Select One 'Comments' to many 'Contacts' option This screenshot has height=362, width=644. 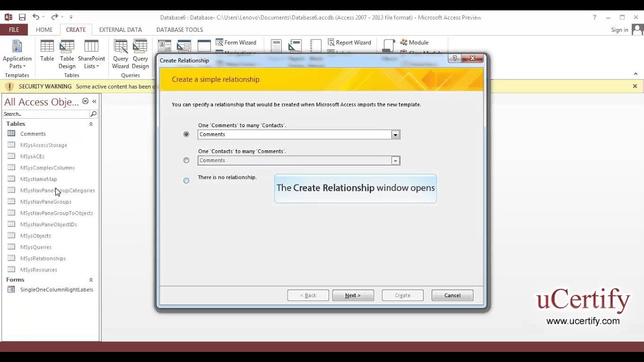tap(187, 134)
